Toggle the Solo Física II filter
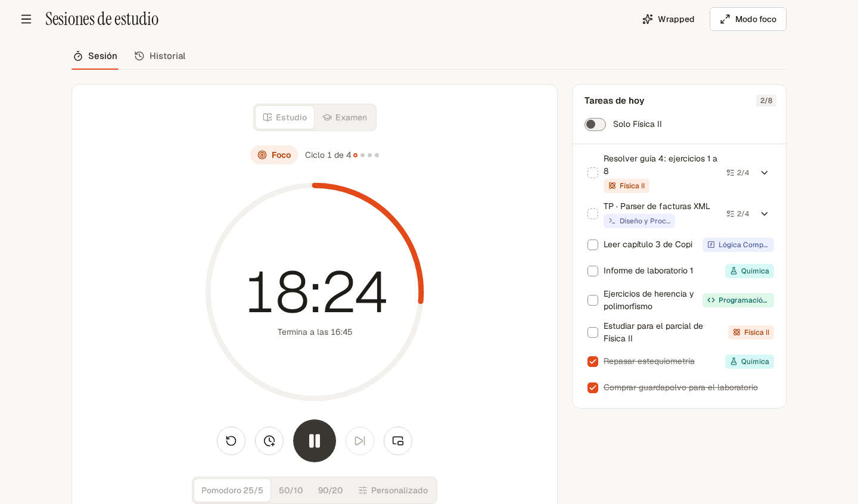Screen dimensions: 858x504 coord(595,124)
